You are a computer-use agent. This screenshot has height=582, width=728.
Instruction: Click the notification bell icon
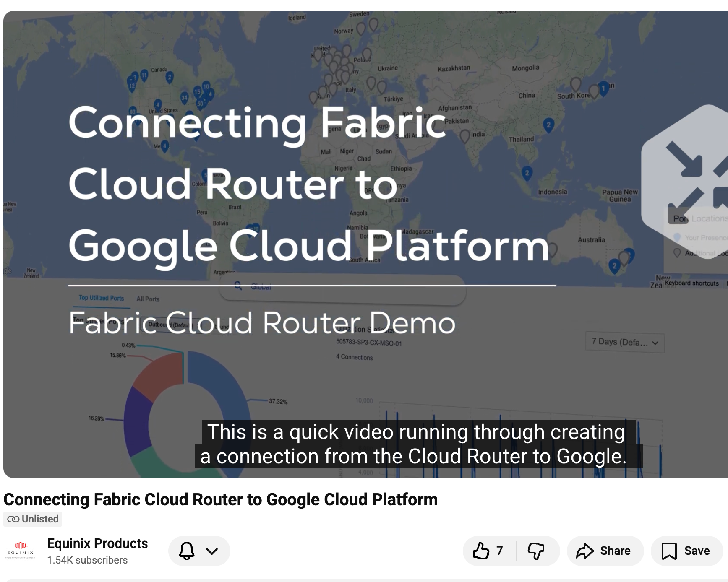tap(187, 551)
